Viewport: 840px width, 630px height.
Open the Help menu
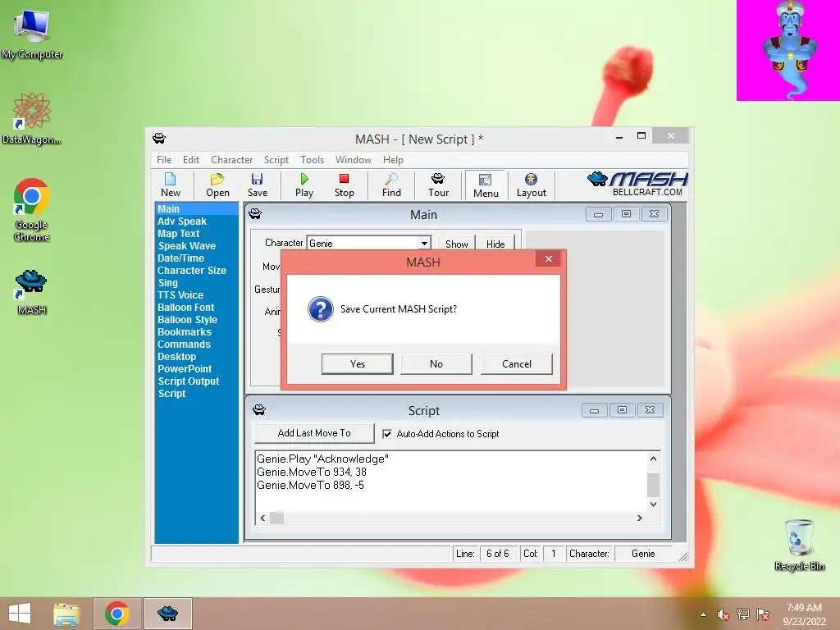point(393,160)
